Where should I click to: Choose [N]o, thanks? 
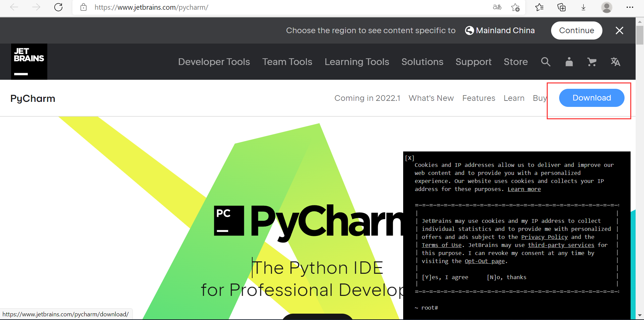(506, 277)
